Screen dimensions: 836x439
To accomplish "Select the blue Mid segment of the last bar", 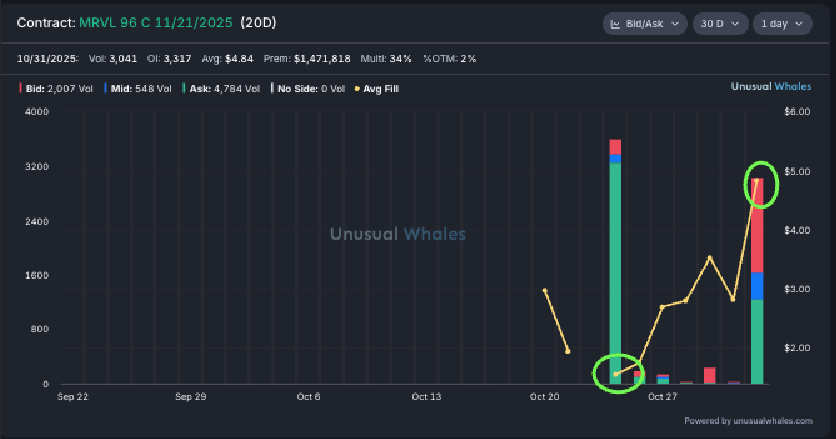I will 757,286.
